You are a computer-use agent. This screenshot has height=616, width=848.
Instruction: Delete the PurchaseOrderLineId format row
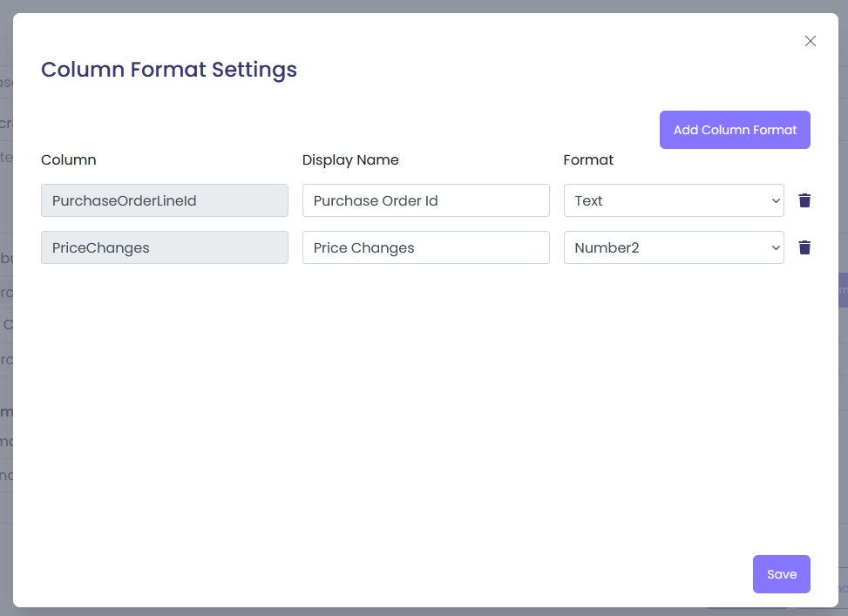click(x=804, y=200)
